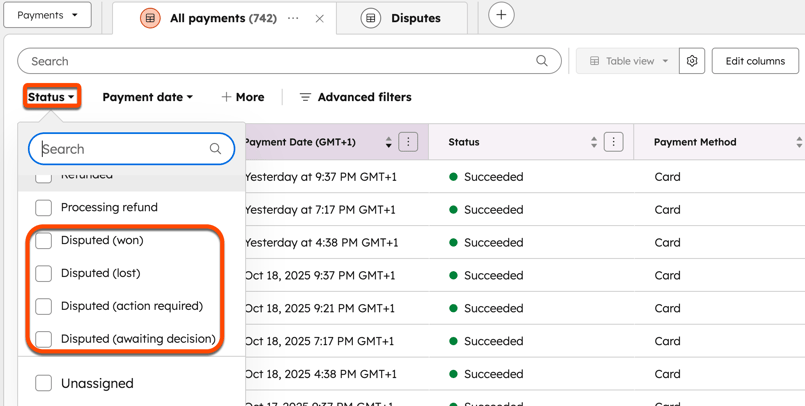The height and width of the screenshot is (406, 805).
Task: Click the Payment Method column header
Action: (695, 142)
